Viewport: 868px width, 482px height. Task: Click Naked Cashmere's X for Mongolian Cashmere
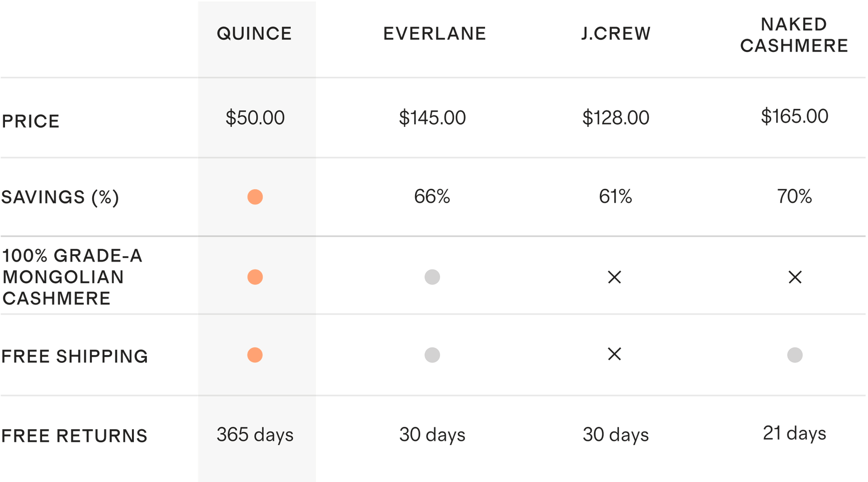point(795,277)
